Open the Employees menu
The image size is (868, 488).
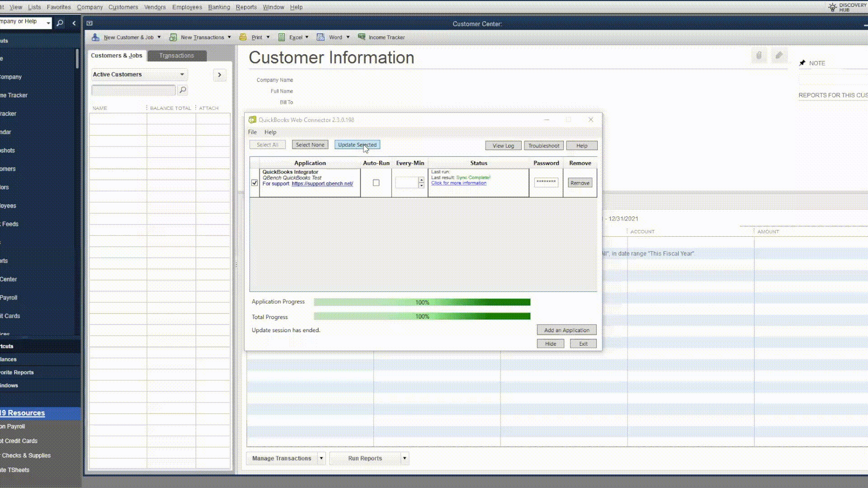pyautogui.click(x=187, y=7)
